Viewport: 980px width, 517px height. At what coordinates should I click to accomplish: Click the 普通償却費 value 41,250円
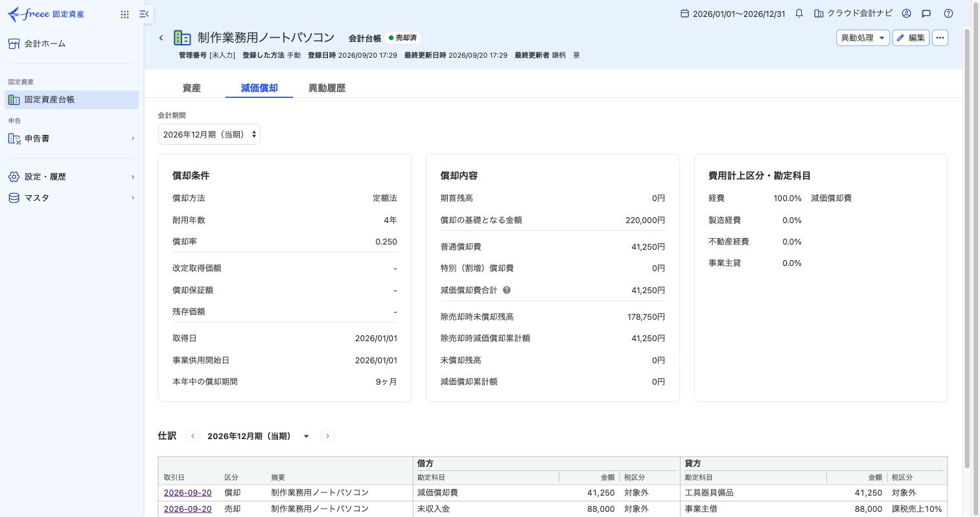[647, 246]
